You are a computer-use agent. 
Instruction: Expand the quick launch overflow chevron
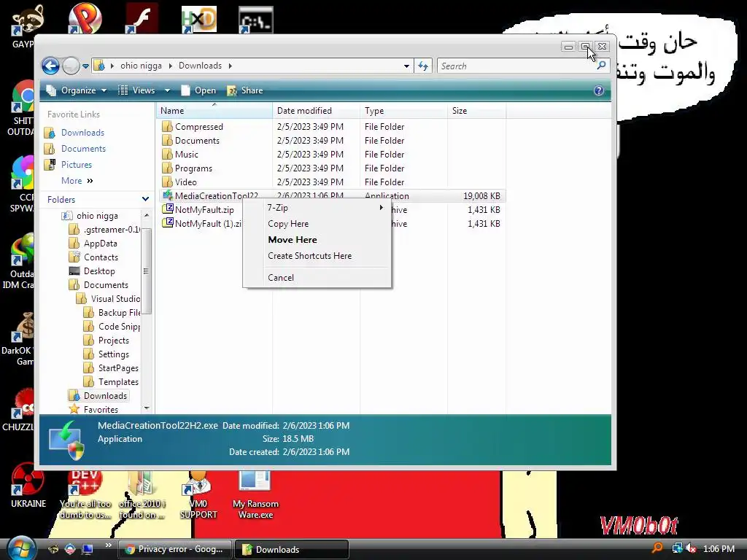point(109,545)
